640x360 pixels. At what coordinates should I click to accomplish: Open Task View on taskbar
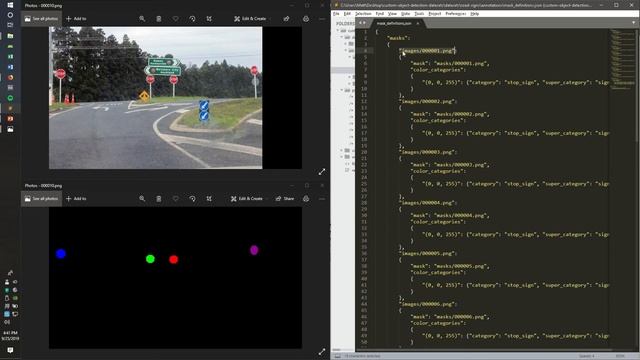pyautogui.click(x=10, y=25)
